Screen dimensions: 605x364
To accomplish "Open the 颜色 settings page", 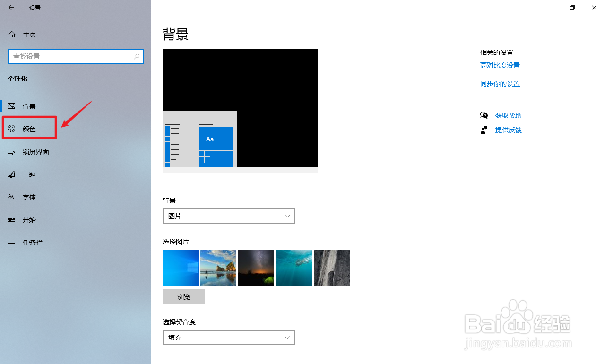I will coord(76,129).
